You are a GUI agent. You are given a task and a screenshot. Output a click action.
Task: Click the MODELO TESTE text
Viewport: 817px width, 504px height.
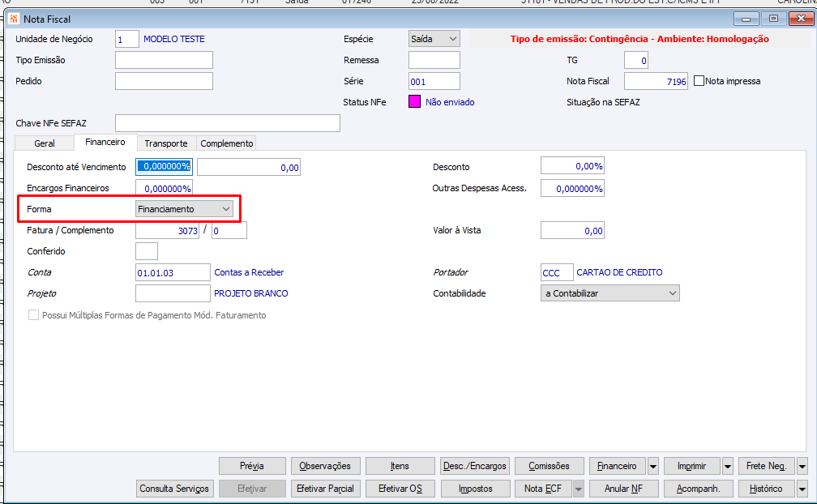[x=174, y=39]
